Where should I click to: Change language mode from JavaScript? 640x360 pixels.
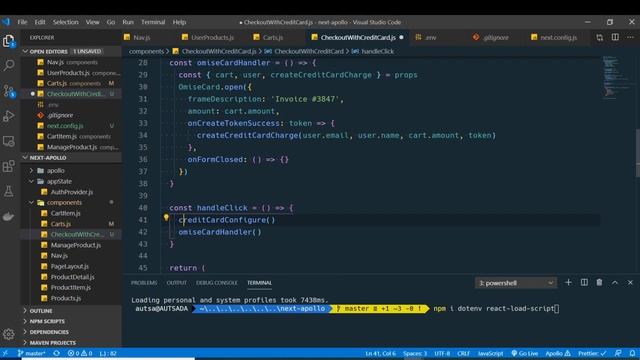click(490, 353)
